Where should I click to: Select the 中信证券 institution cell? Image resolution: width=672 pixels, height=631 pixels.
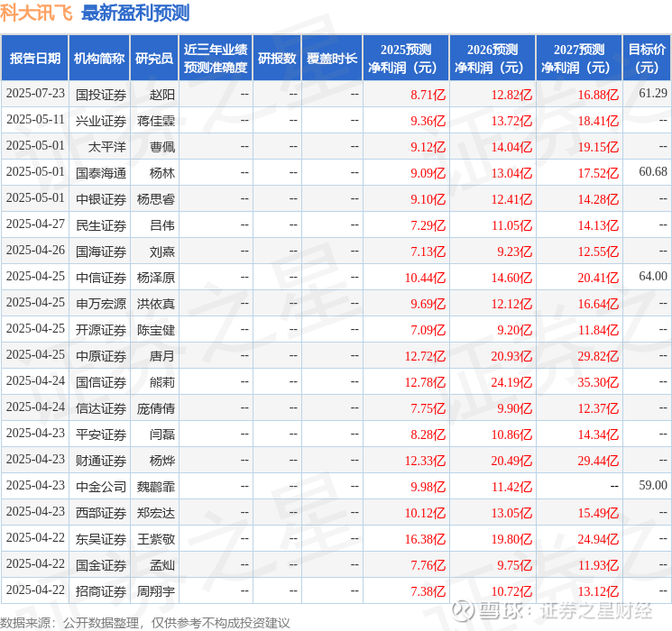click(101, 278)
